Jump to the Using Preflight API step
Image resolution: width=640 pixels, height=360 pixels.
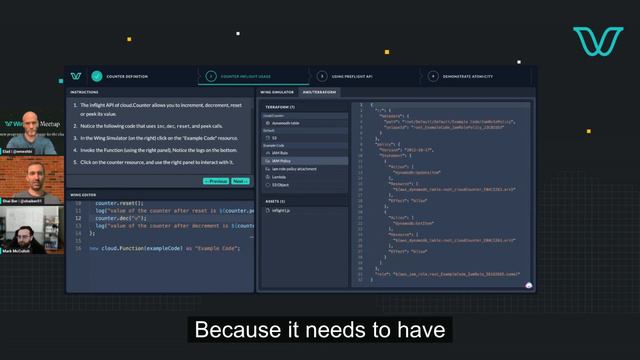click(352, 76)
